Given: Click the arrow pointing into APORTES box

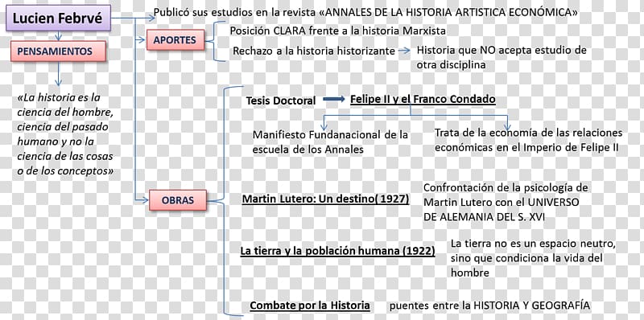Looking at the screenshot, I should pyautogui.click(x=141, y=39).
